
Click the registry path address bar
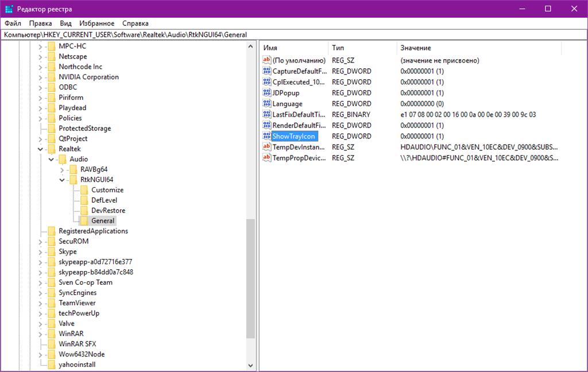tap(287, 34)
